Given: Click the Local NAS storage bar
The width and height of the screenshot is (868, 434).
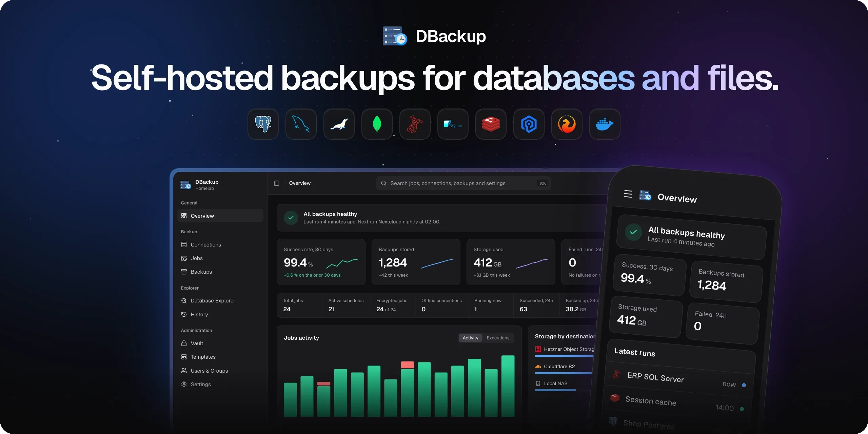Looking at the screenshot, I should (555, 390).
